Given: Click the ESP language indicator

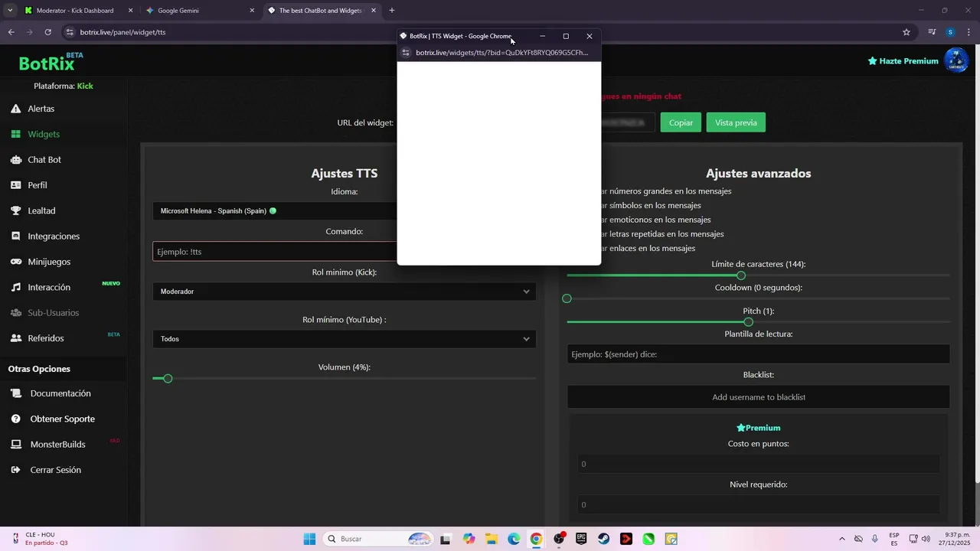Looking at the screenshot, I should point(894,539).
